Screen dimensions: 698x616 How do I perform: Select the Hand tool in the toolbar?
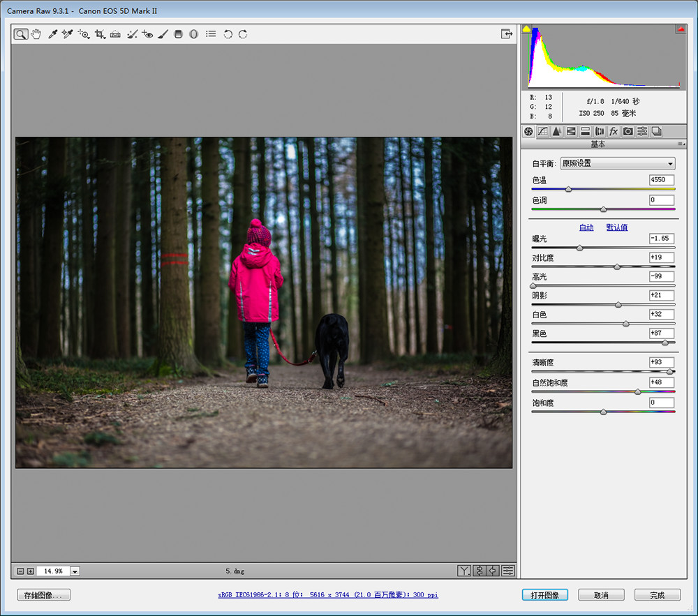[x=36, y=34]
